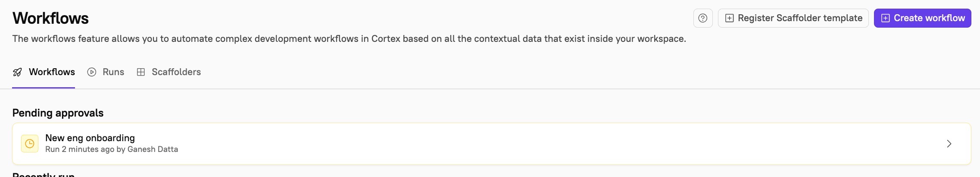Open the Runs tab
The width and height of the screenshot is (980, 177).
click(113, 72)
